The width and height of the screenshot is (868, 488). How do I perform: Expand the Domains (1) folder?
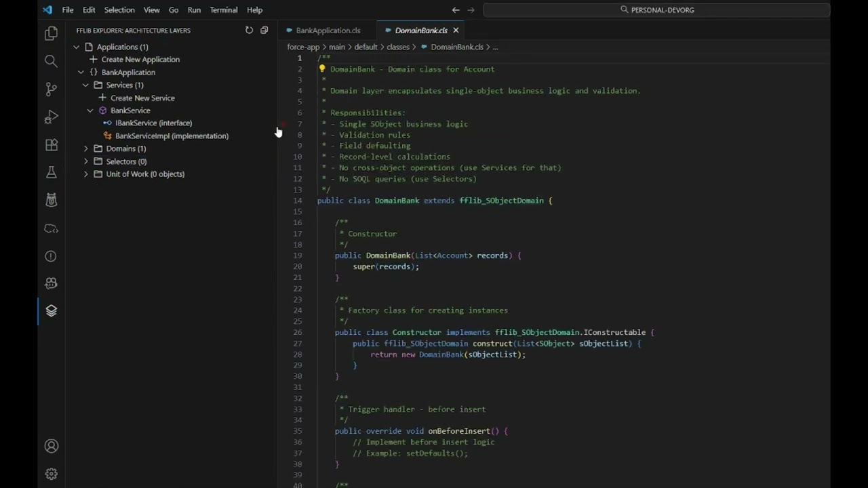pos(85,148)
